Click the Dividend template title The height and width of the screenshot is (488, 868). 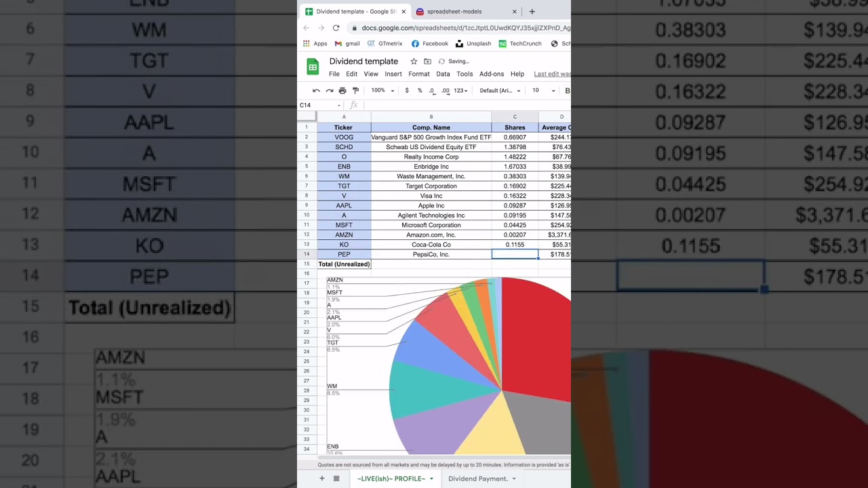pyautogui.click(x=363, y=61)
